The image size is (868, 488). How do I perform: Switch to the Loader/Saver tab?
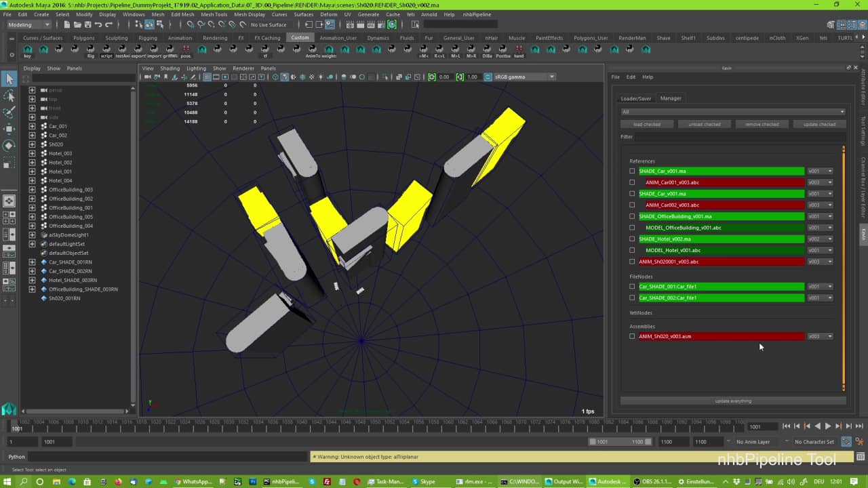[635, 98]
